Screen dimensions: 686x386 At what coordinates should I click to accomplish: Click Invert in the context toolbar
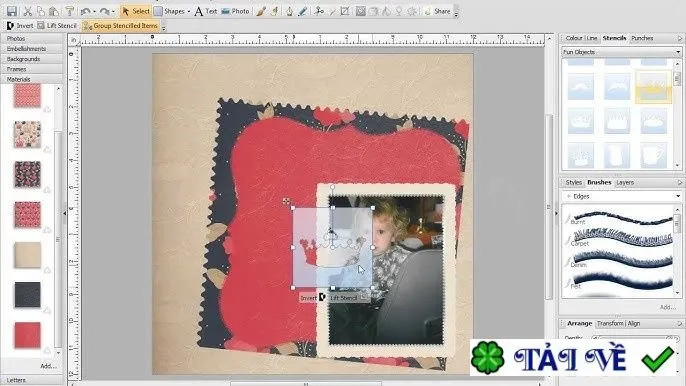pos(20,26)
